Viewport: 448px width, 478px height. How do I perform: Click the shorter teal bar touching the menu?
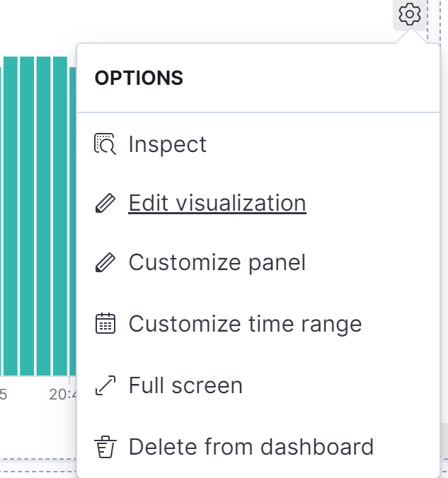click(x=73, y=221)
